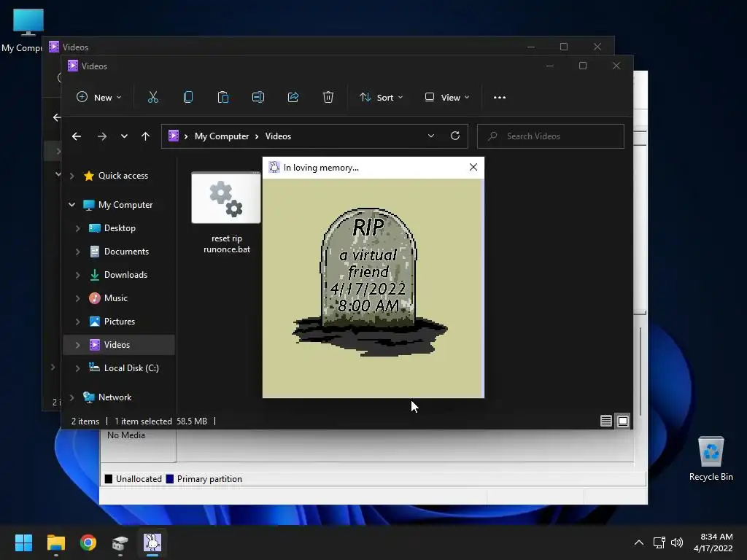Click Videos breadcrumb in address bar
The height and width of the screenshot is (560, 747).
(x=278, y=136)
